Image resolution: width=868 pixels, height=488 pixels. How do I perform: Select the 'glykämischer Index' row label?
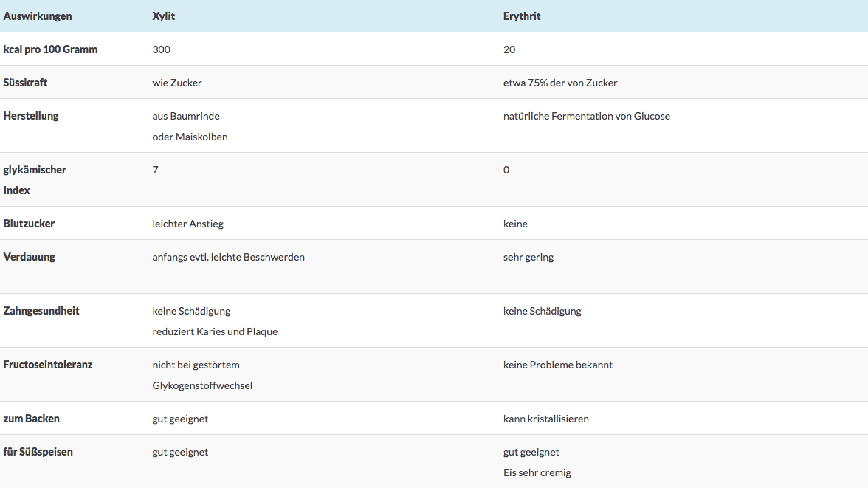point(35,179)
